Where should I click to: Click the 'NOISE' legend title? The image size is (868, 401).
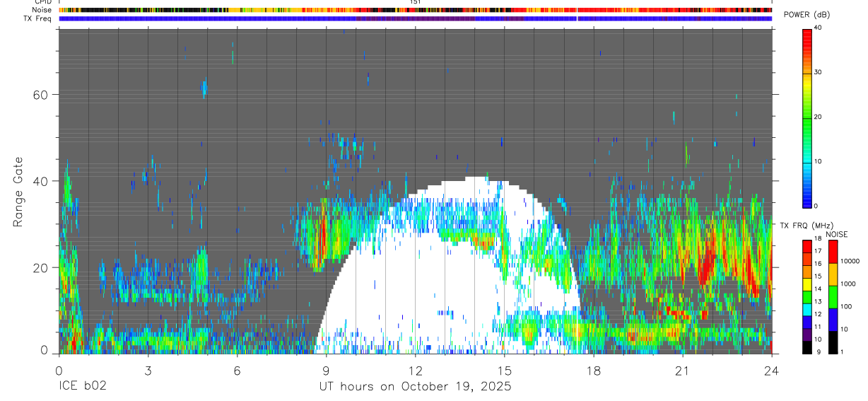tap(837, 234)
